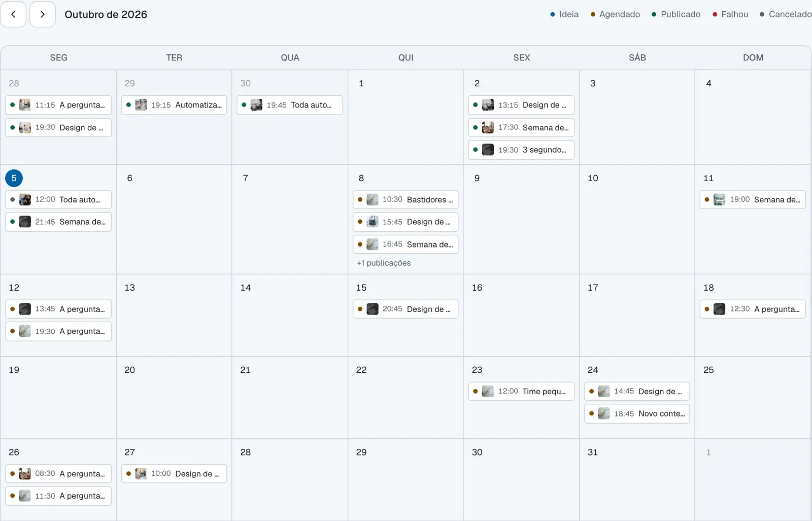Open the 19:00 Semana de post on 11
This screenshot has height=521, width=812.
tap(753, 199)
